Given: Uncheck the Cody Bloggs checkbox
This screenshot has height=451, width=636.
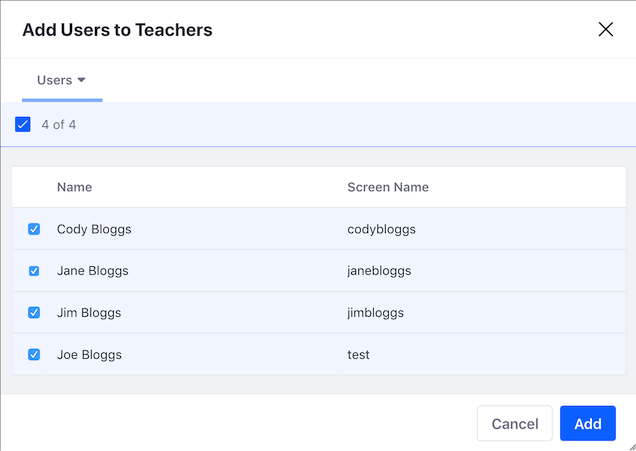Looking at the screenshot, I should click(x=34, y=229).
